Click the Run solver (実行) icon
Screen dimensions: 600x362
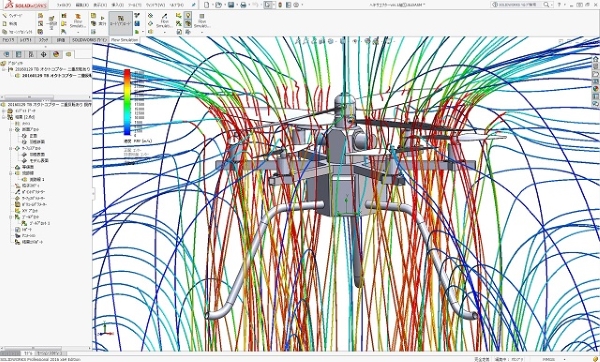pyautogui.click(x=102, y=21)
